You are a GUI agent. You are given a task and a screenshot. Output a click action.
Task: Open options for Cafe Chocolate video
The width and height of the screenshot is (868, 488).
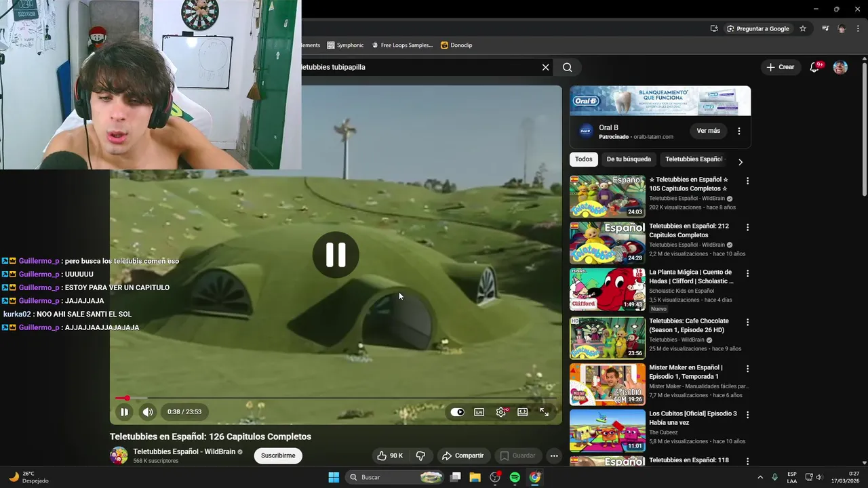[x=748, y=322]
